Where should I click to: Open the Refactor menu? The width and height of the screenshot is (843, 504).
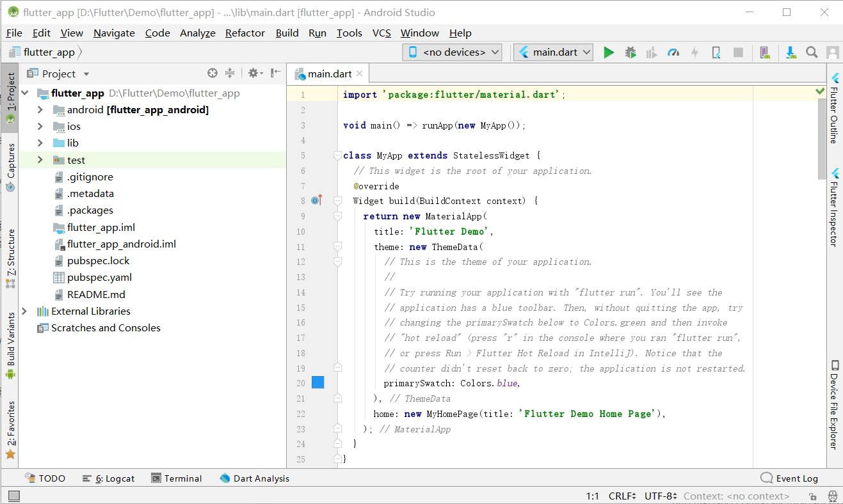[245, 33]
